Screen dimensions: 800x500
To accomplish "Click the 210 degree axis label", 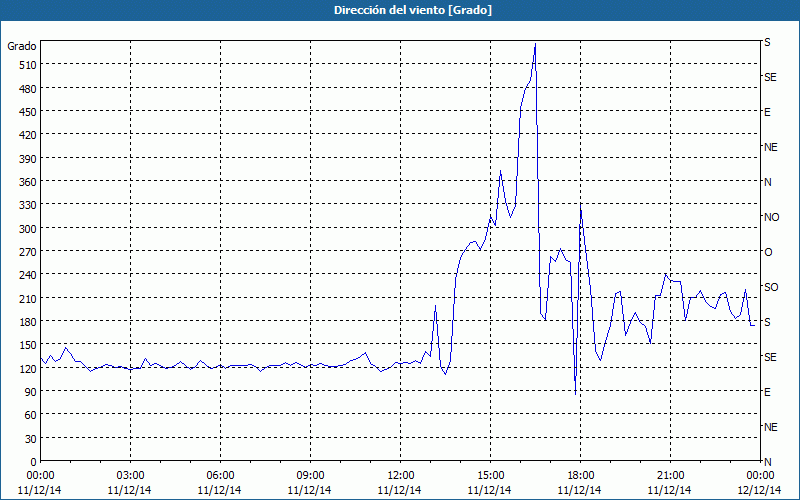I will click(x=27, y=298).
